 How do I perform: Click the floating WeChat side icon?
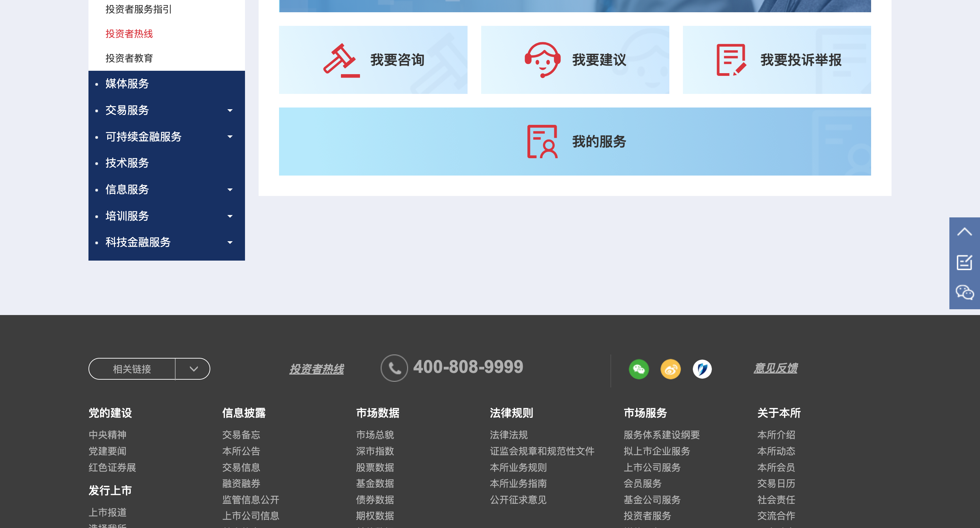[964, 293]
